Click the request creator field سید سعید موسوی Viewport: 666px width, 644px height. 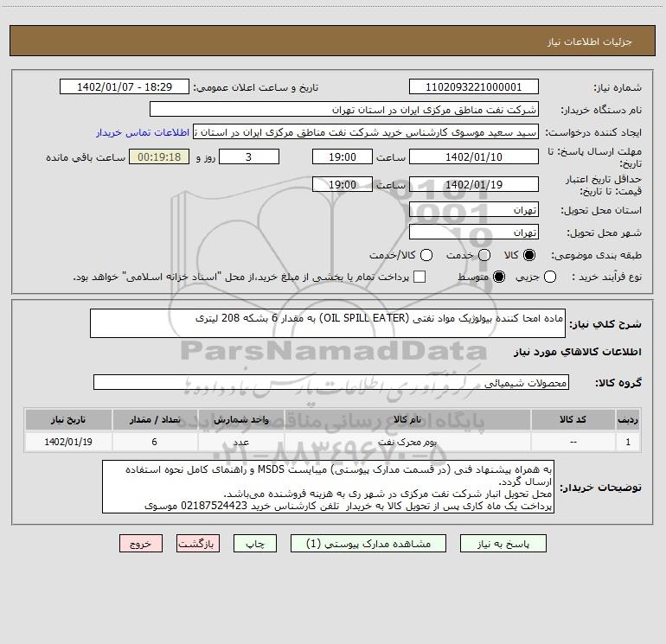click(x=366, y=132)
